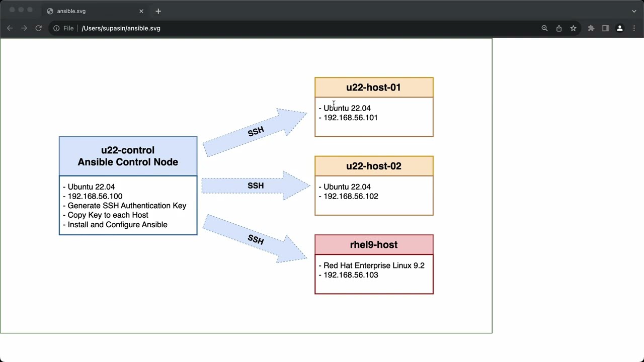This screenshot has height=362, width=644.
Task: Close the ansible.svg tab
Action: 141,11
